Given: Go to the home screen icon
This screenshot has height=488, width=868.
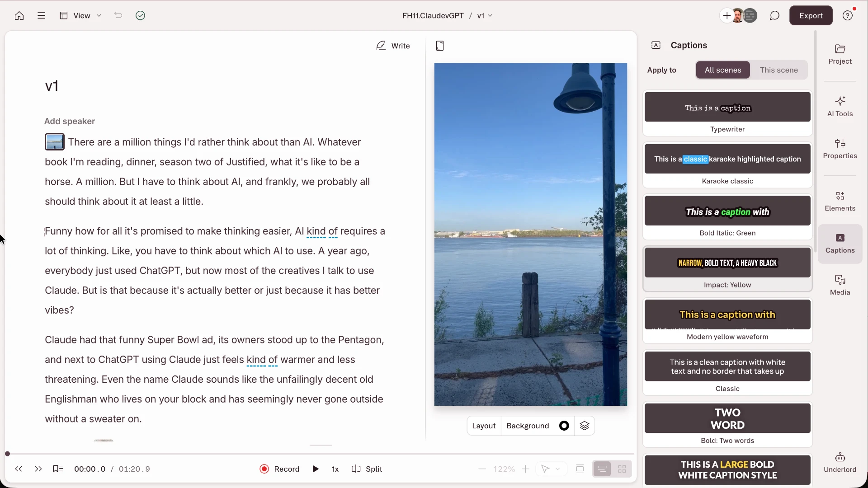Looking at the screenshot, I should 19,15.
